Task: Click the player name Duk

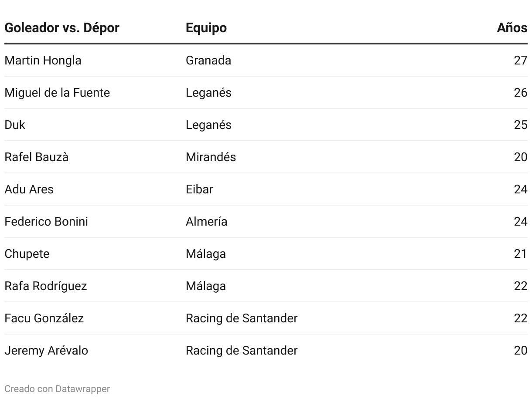Action: coord(15,125)
